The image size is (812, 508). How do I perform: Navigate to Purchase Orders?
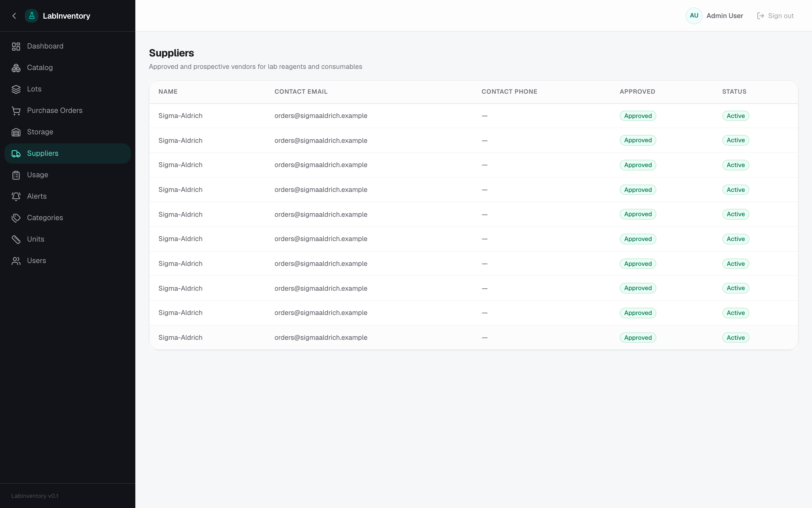coord(67,111)
